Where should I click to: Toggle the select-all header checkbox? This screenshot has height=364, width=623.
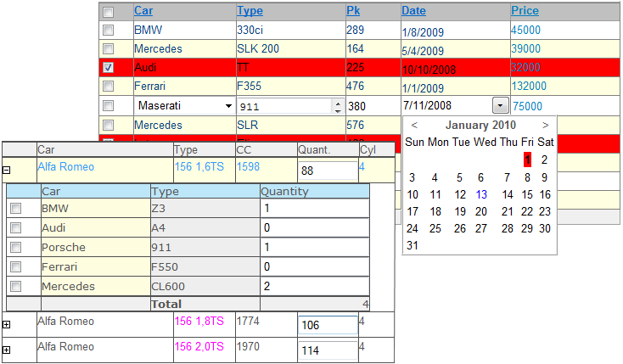[108, 12]
